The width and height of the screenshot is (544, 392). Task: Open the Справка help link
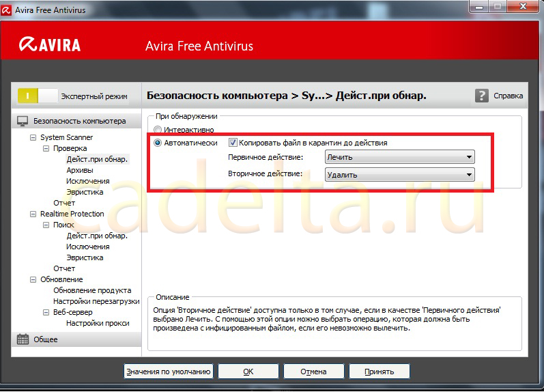tap(509, 96)
